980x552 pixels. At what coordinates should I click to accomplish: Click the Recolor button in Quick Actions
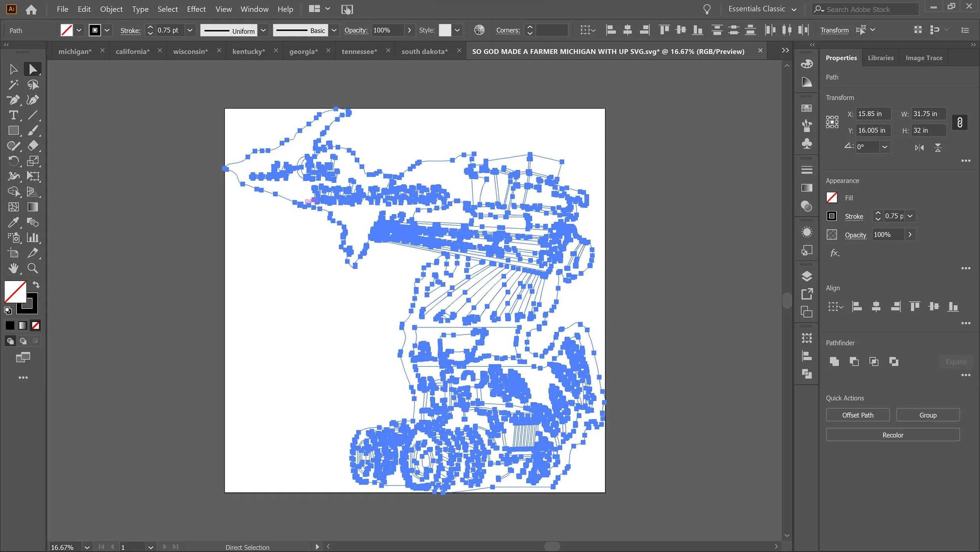pyautogui.click(x=892, y=435)
